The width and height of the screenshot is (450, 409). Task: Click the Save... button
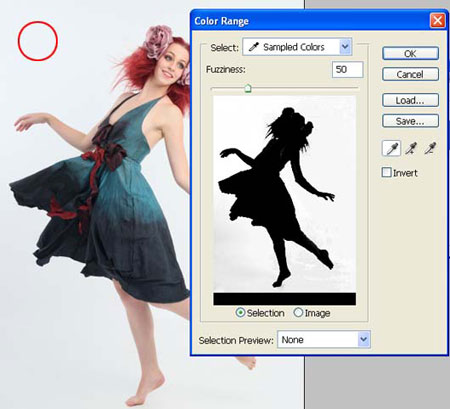click(x=410, y=121)
